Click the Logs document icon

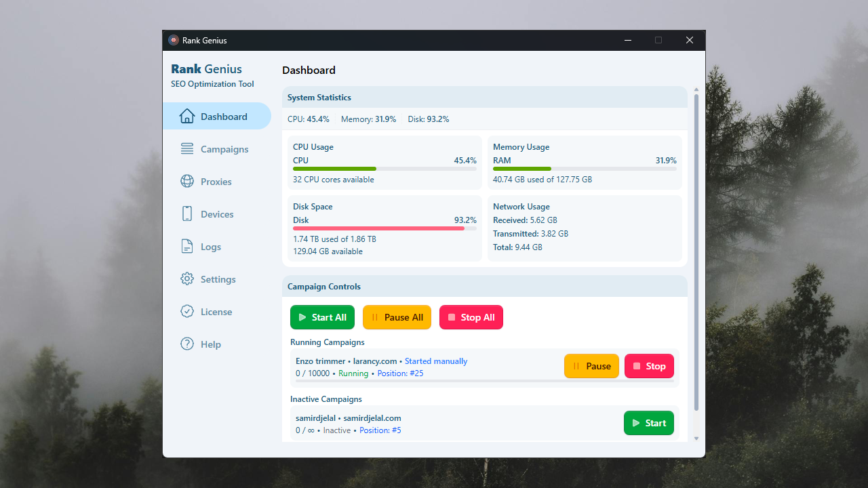coord(187,247)
